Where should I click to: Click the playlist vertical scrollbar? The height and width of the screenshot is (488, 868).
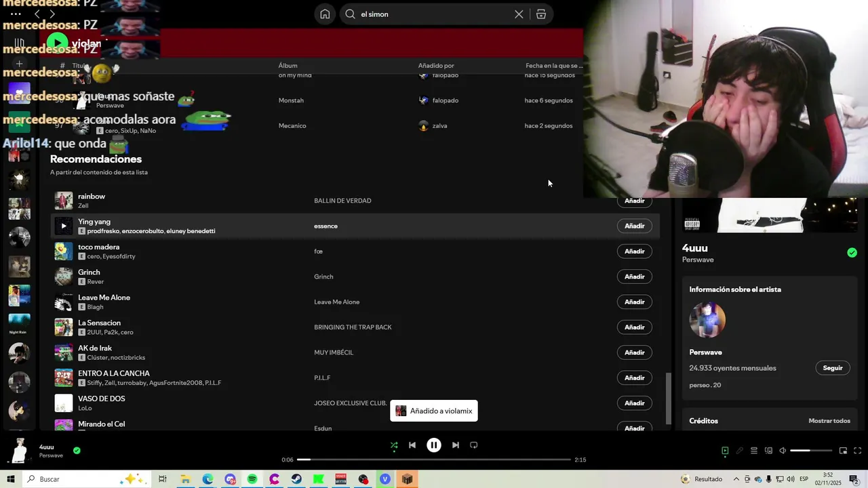pyautogui.click(x=668, y=400)
